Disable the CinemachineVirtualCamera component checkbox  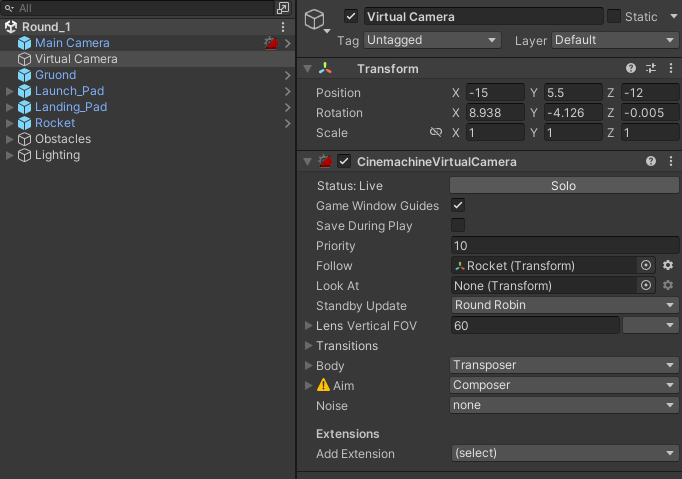[x=344, y=161]
